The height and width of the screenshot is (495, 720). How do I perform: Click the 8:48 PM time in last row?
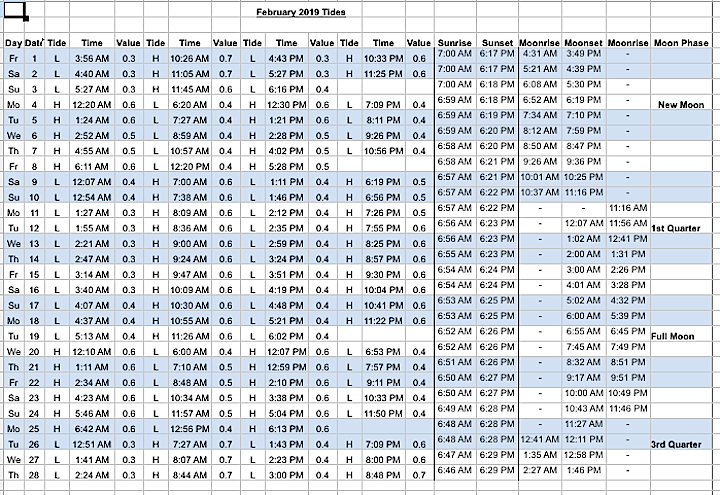point(383,475)
